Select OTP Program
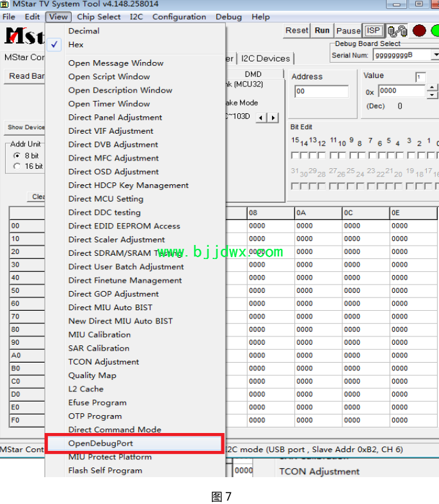The width and height of the screenshot is (439, 504). (135, 416)
